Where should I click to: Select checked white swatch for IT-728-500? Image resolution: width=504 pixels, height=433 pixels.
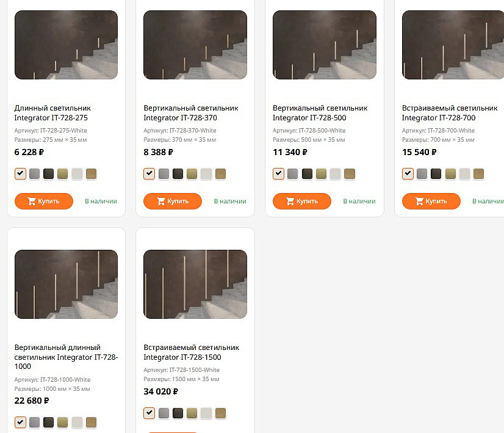[x=279, y=174]
